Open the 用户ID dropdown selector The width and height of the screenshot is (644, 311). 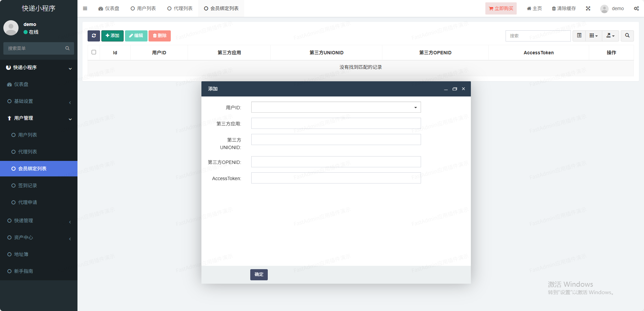coord(336,107)
